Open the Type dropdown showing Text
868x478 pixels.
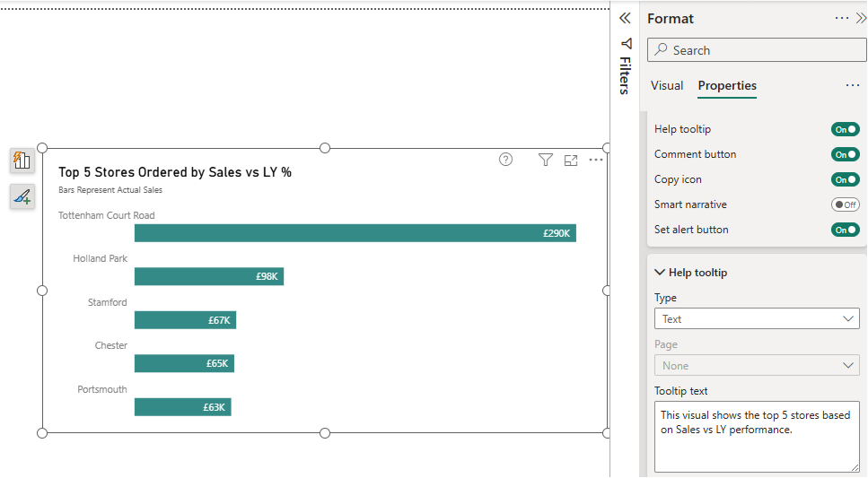[757, 318]
